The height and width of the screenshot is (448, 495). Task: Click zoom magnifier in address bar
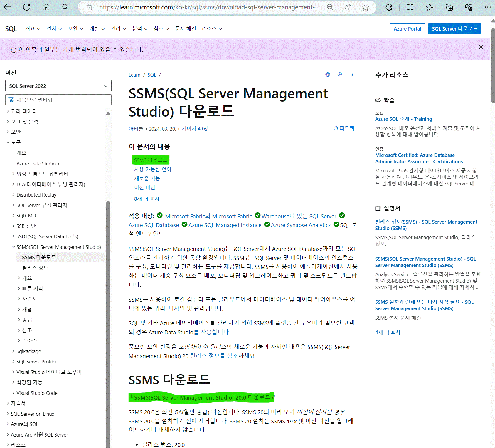tap(330, 7)
